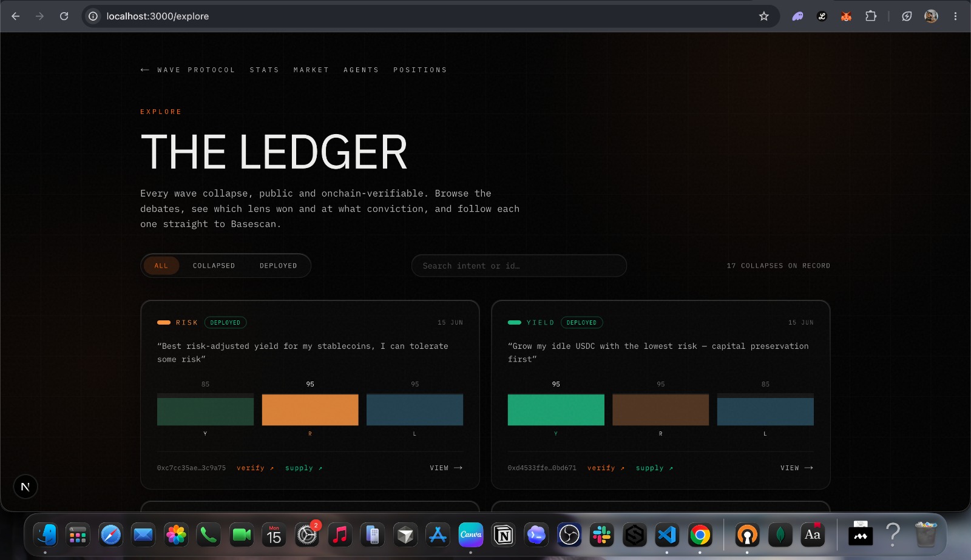Open the Positions nav item

[420, 70]
